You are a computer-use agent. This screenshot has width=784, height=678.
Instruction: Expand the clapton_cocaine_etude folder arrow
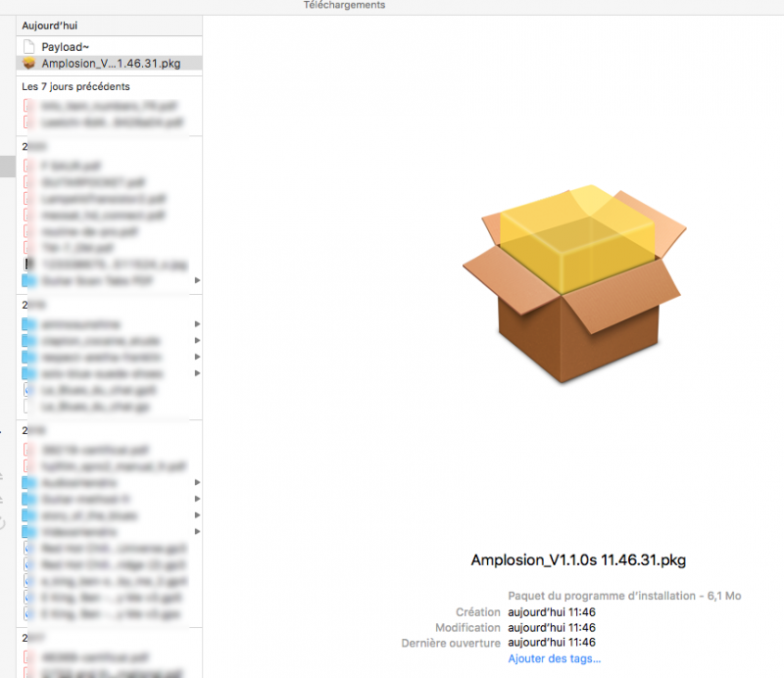click(197, 341)
